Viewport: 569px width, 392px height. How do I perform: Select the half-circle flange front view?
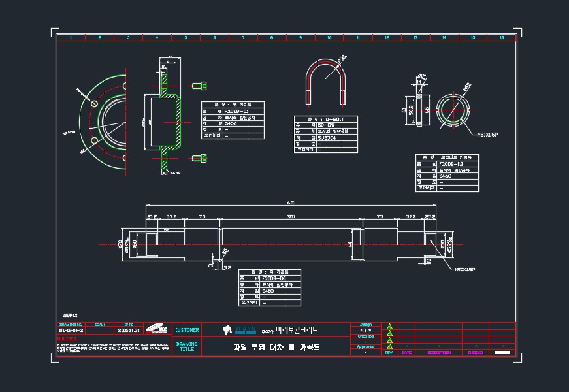(103, 122)
